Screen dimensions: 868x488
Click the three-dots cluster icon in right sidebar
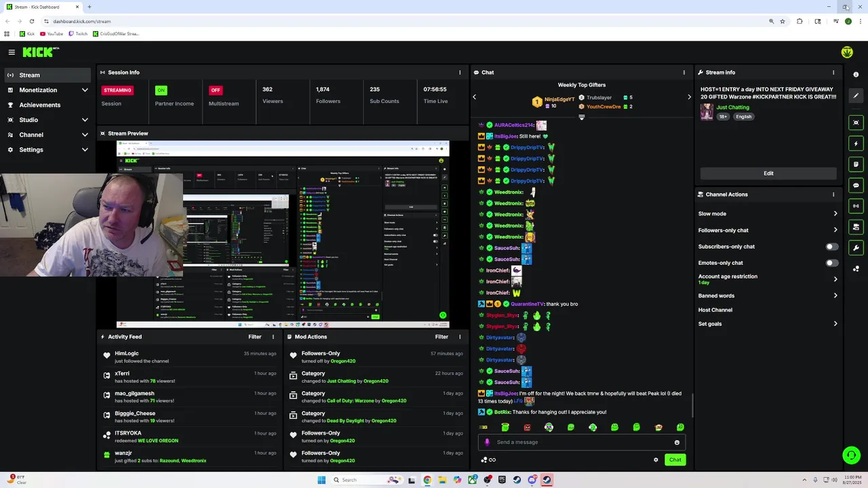(x=856, y=269)
